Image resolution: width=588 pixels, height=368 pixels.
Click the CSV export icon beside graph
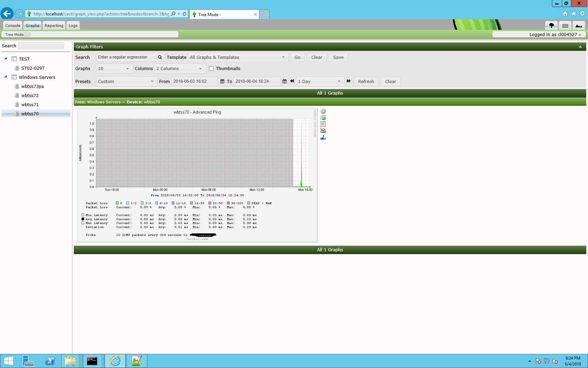(323, 118)
